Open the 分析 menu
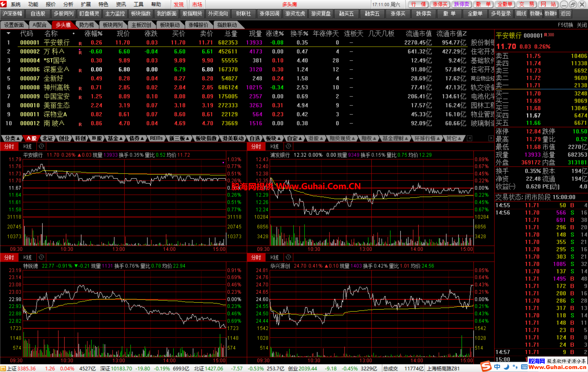588x372 pixels. tap(68, 4)
